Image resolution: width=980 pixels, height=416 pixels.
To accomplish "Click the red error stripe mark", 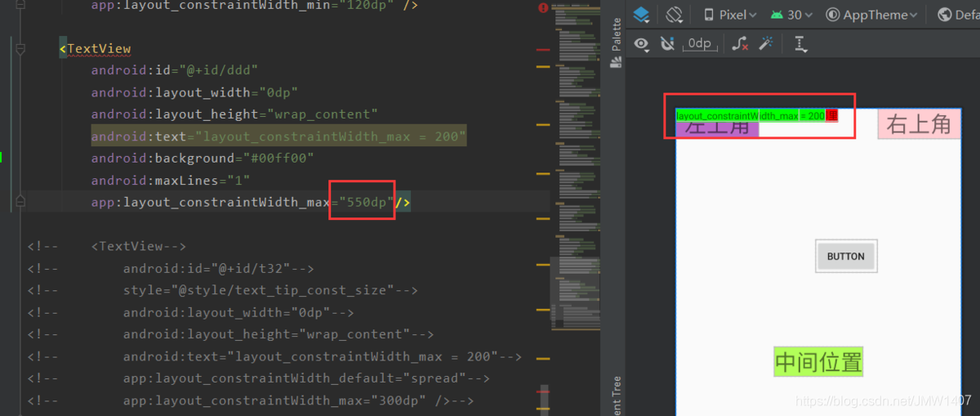I will coord(543,50).
